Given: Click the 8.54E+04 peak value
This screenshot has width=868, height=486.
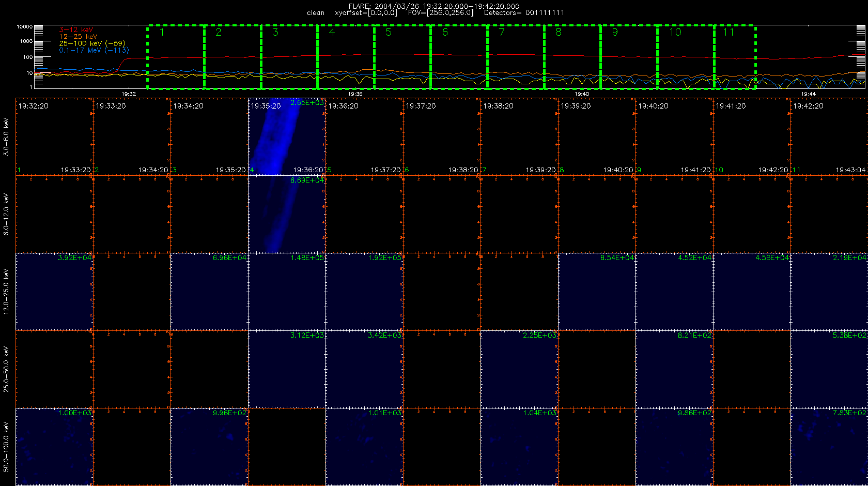Looking at the screenshot, I should pyautogui.click(x=617, y=258).
